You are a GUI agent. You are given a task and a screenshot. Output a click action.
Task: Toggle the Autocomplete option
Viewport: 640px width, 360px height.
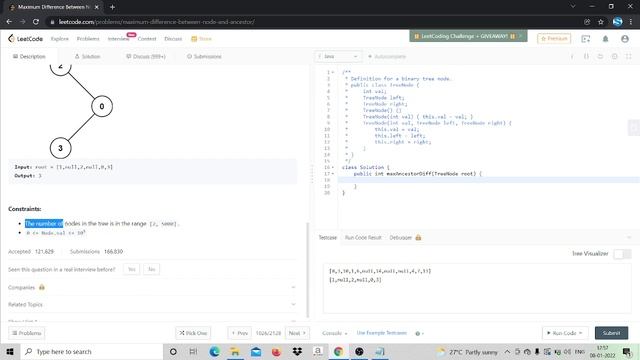click(x=387, y=56)
